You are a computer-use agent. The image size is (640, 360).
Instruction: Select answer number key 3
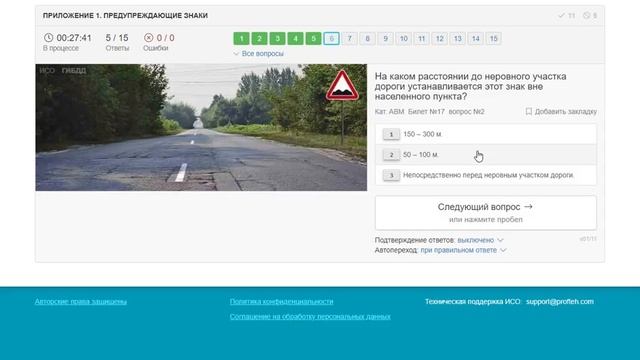tap(391, 175)
